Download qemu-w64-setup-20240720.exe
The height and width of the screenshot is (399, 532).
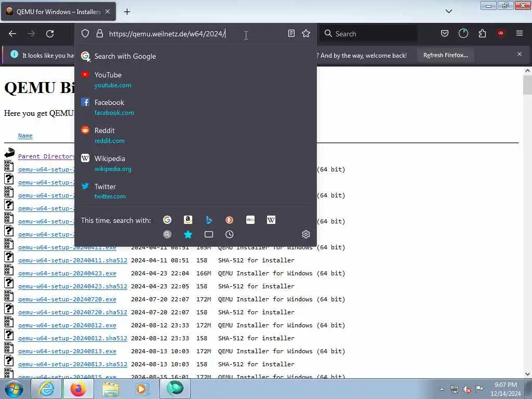click(x=67, y=299)
